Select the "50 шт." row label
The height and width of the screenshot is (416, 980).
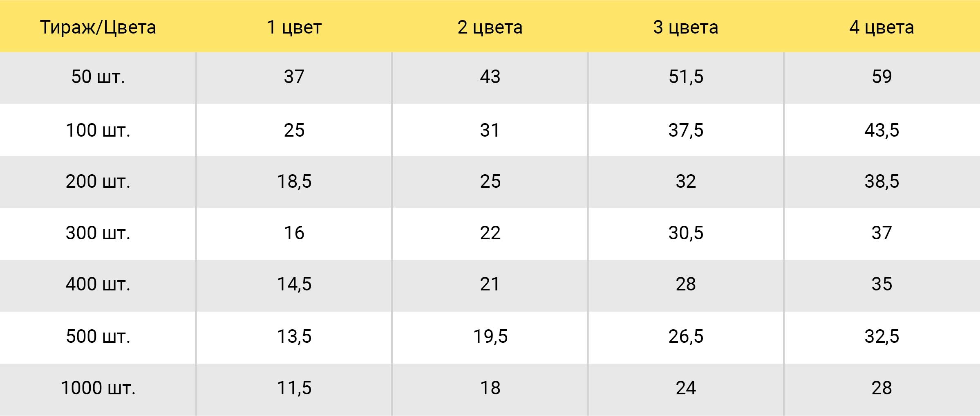point(98,77)
